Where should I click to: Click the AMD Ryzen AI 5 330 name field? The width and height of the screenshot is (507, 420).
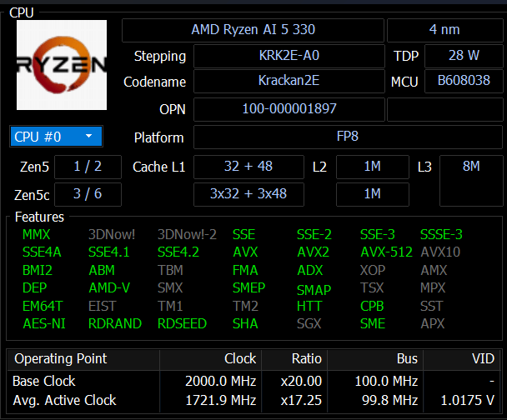[x=253, y=30]
